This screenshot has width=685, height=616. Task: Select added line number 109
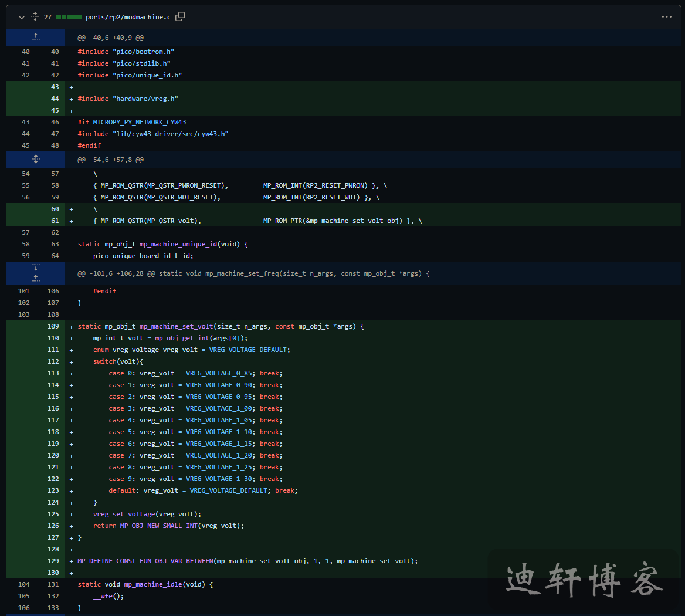coord(53,326)
